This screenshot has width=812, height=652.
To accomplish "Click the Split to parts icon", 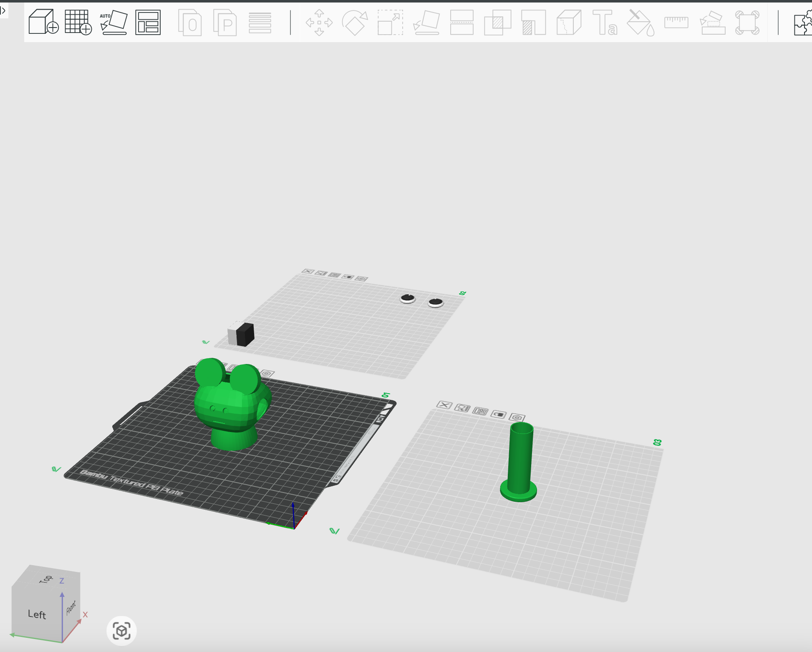I will 225,23.
